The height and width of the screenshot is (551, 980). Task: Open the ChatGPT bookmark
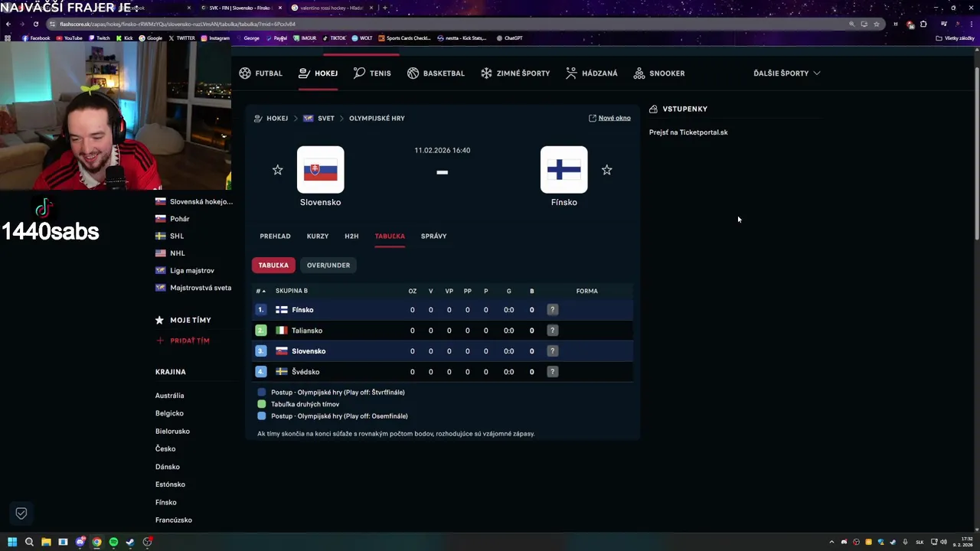[510, 38]
